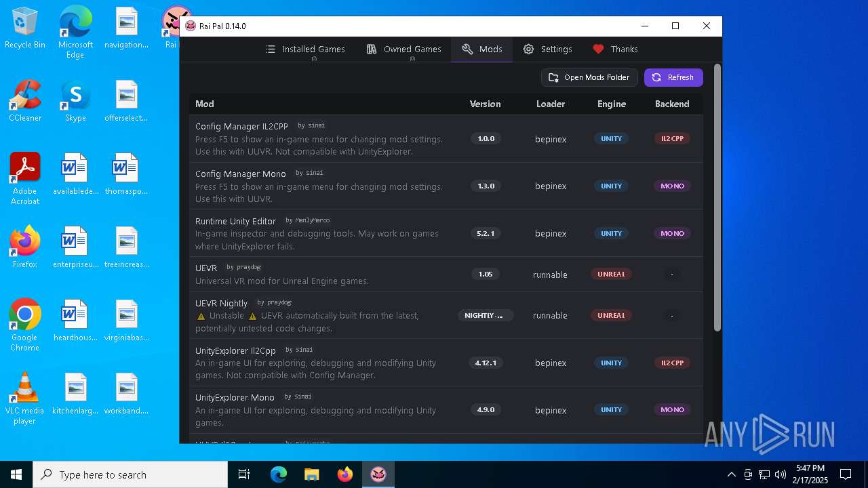Viewport: 868px width, 488px height.
Task: Select the availablede Word document
Action: [x=75, y=175]
